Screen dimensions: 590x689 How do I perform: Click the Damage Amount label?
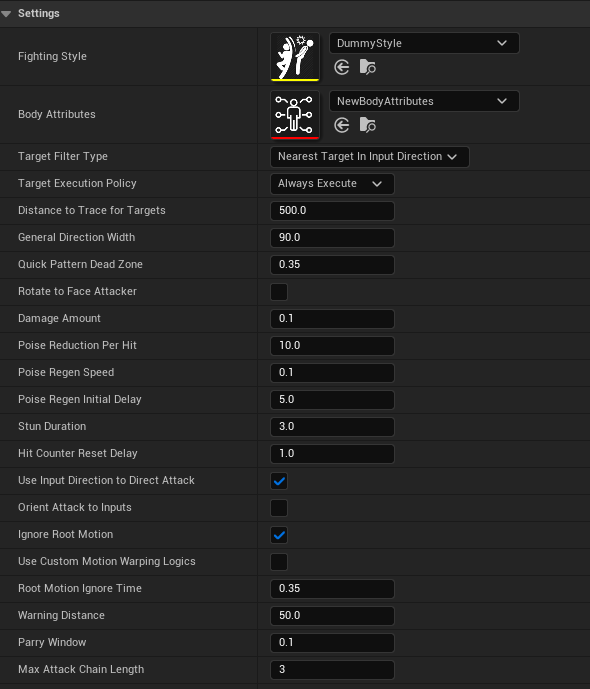pyautogui.click(x=59, y=318)
